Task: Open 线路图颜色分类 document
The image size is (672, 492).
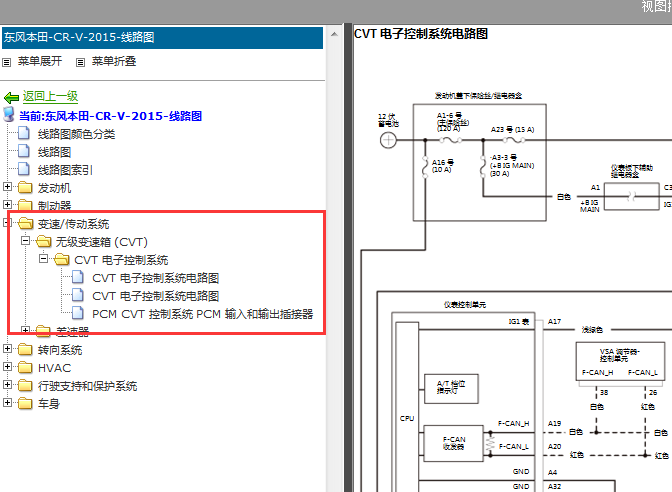Action: pyautogui.click(x=76, y=134)
